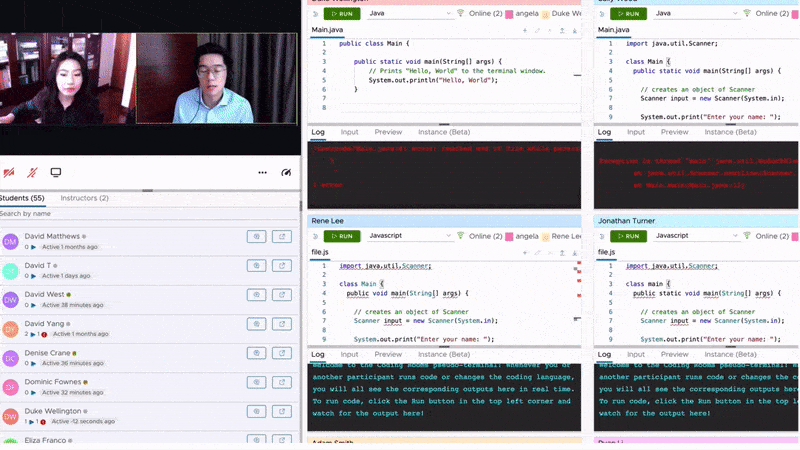Open David Matthews' workspace in new window
The image size is (800, 450).
282,236
